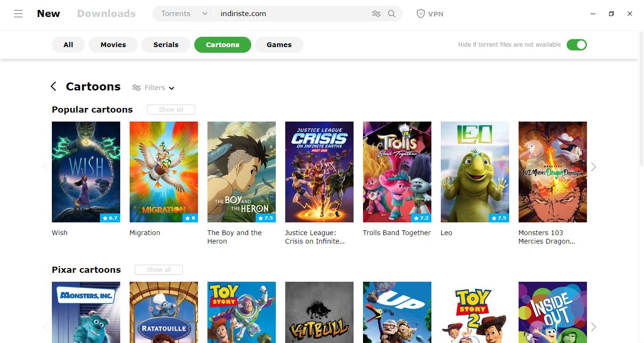Open the Migration title link

click(145, 233)
